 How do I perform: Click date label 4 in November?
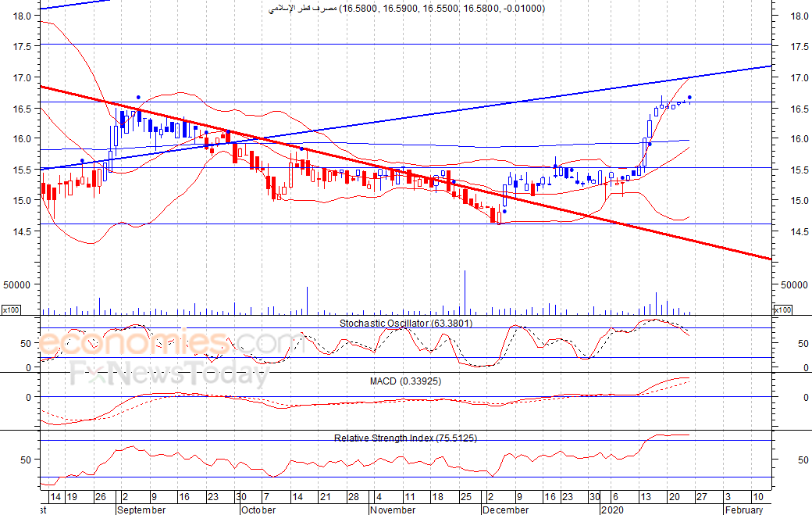pyautogui.click(x=379, y=497)
